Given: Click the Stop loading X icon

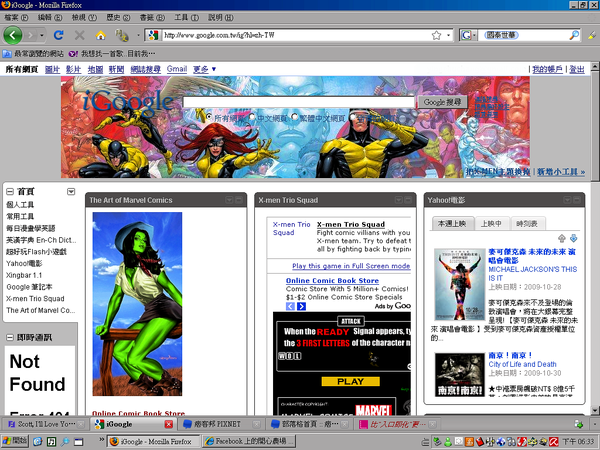Looking at the screenshot, I should (80, 35).
